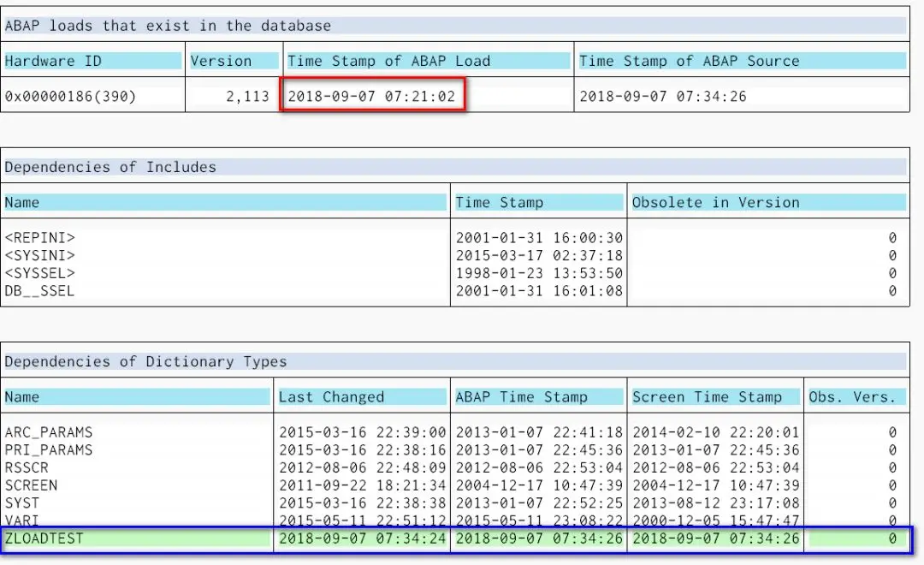
Task: Select the ZLOADTEST dictionary type
Action: (44, 539)
